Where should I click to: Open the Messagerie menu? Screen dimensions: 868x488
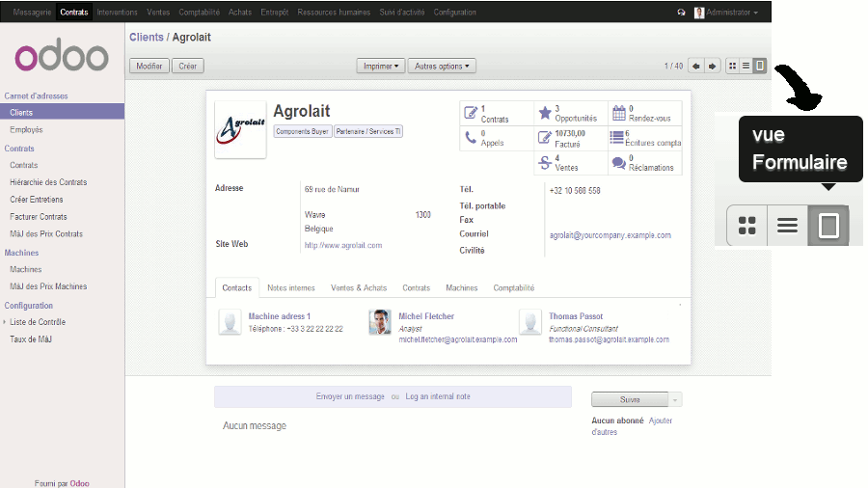[32, 13]
